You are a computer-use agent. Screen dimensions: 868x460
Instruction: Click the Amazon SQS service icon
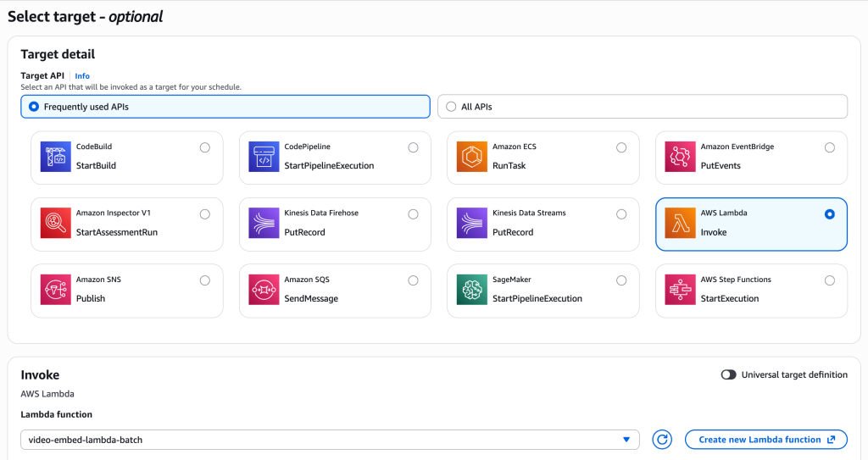coord(264,290)
